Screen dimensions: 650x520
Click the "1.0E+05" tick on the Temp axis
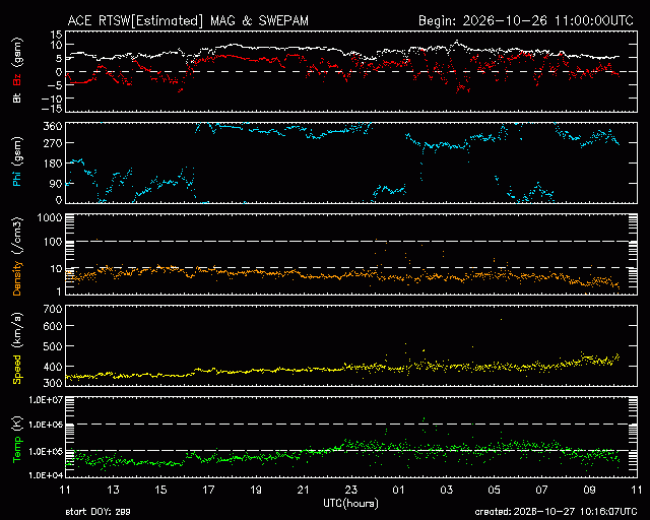click(x=46, y=452)
